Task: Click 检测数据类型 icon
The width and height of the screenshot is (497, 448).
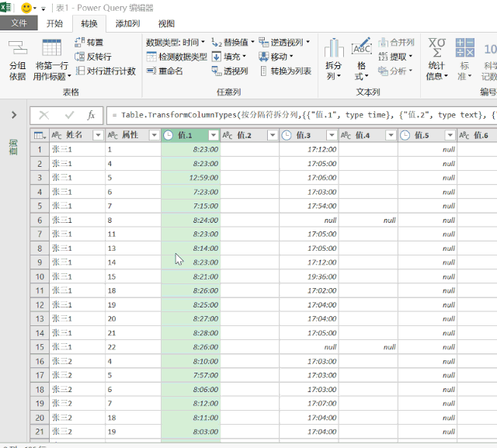Action: click(x=151, y=57)
